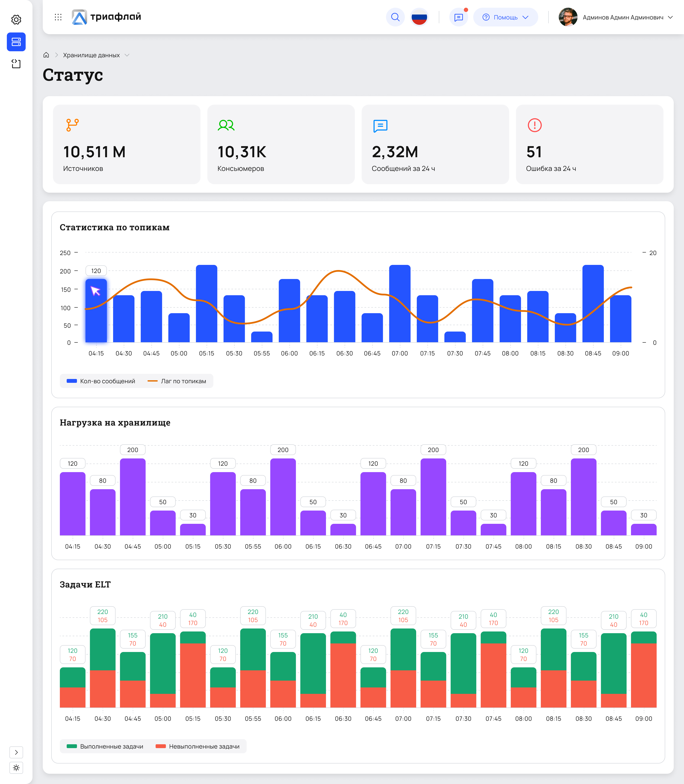Switch language via Russian flag icon
The width and height of the screenshot is (684, 784).
point(419,17)
